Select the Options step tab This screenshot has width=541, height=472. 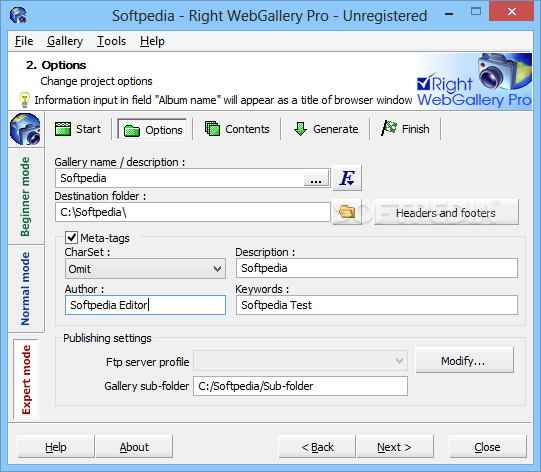[153, 130]
